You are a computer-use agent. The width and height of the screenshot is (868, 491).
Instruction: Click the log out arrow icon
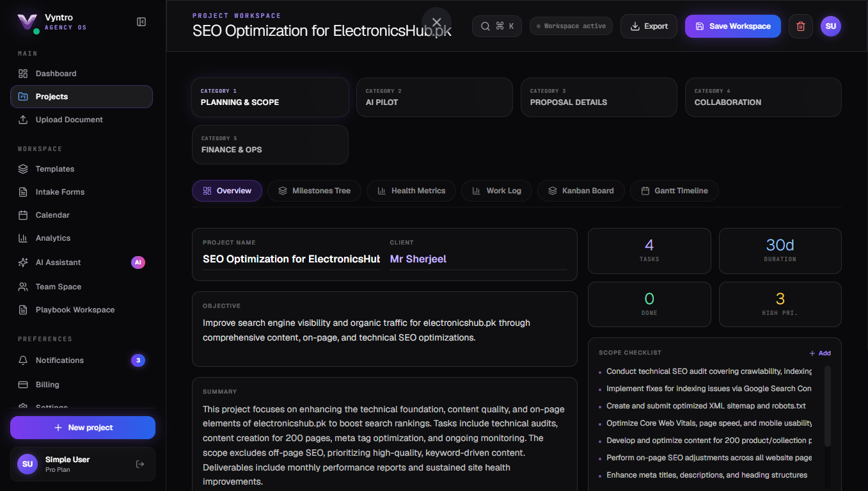click(140, 464)
